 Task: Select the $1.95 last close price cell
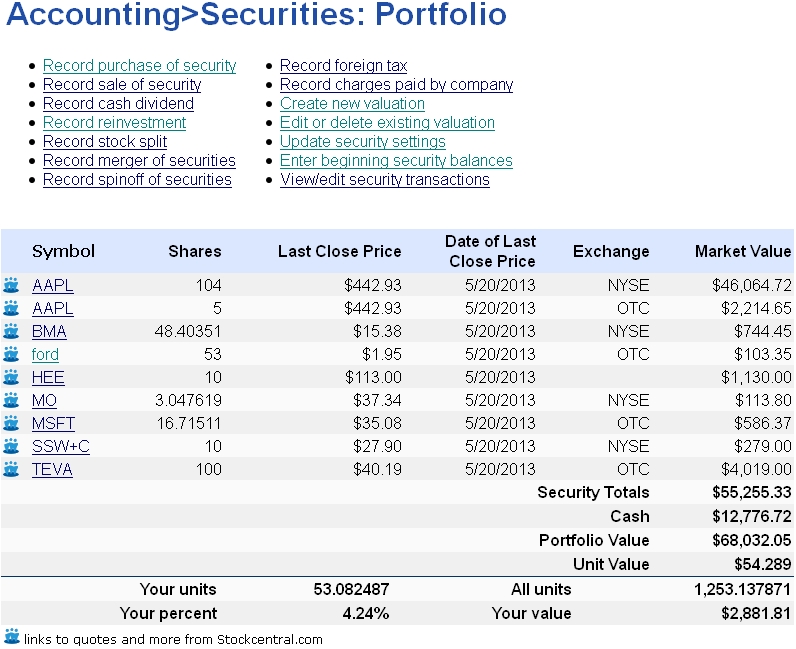382,354
